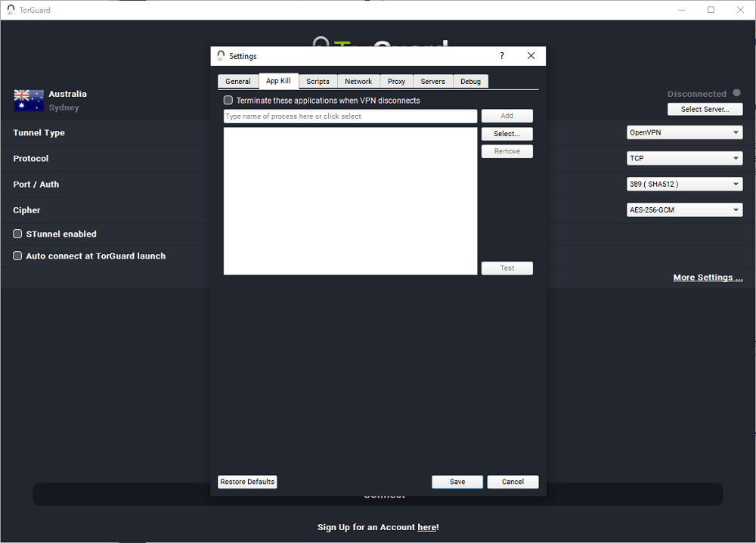Click the connection status indicator dot

tap(736, 93)
